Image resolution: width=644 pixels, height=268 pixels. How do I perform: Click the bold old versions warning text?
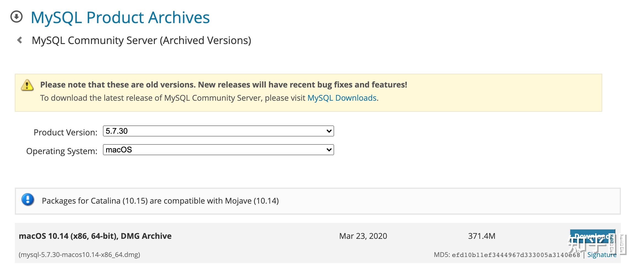pos(223,85)
